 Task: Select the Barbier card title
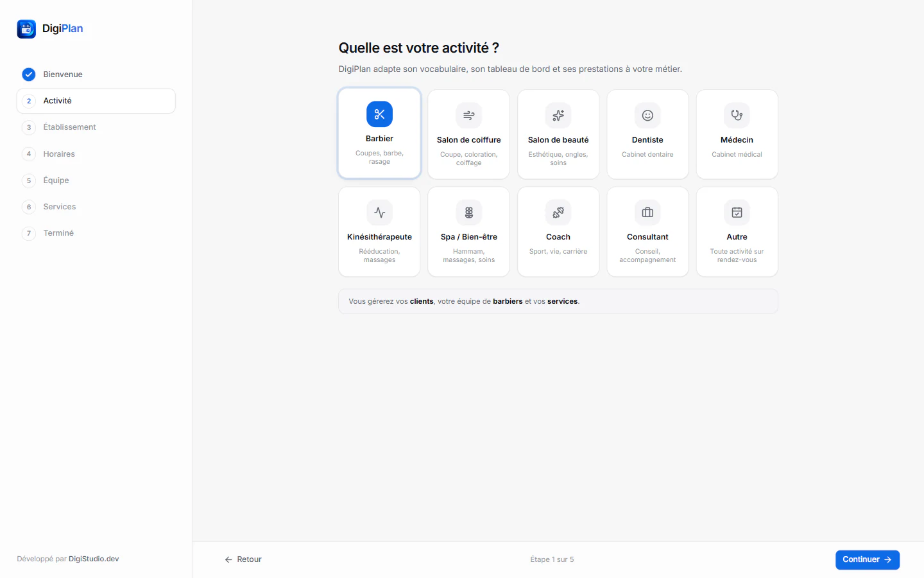point(379,139)
